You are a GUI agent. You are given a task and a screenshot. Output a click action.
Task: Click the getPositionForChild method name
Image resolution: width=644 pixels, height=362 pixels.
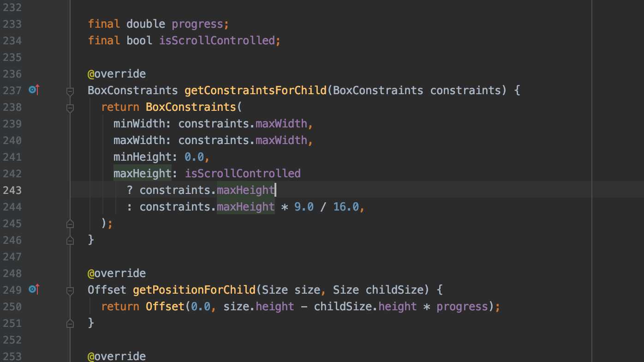[194, 290]
